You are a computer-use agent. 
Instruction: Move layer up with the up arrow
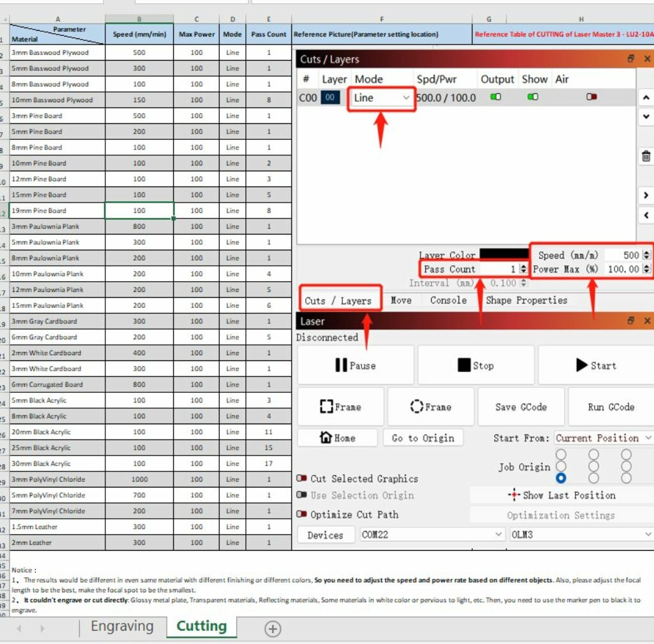[646, 98]
